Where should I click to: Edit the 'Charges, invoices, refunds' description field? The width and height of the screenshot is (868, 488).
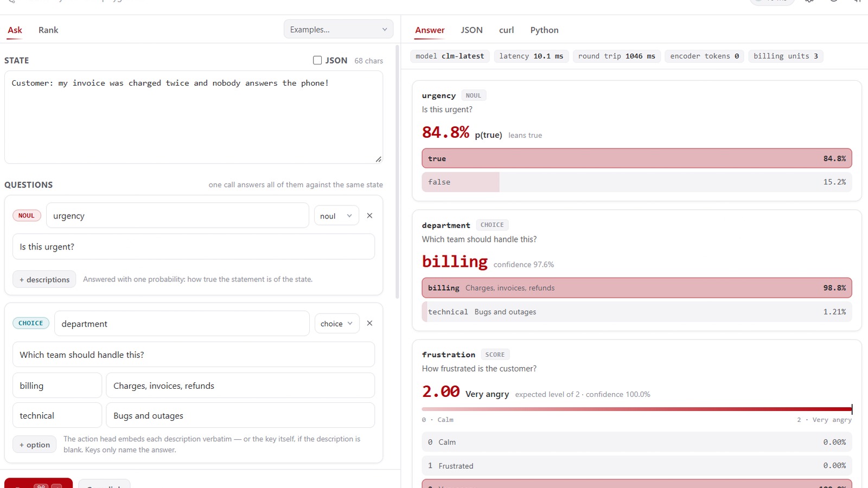point(240,386)
